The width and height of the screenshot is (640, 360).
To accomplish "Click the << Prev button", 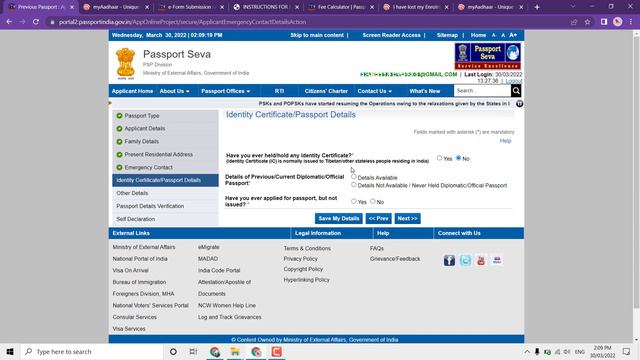I will (378, 218).
